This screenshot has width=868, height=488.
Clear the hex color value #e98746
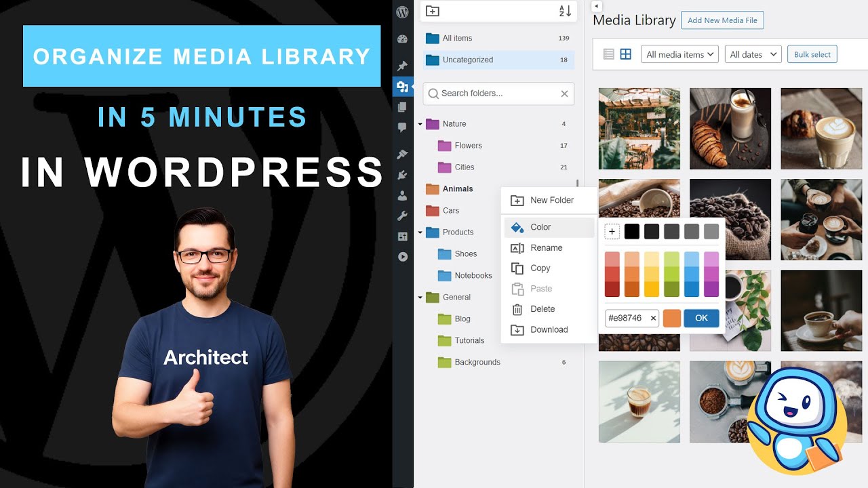(653, 318)
